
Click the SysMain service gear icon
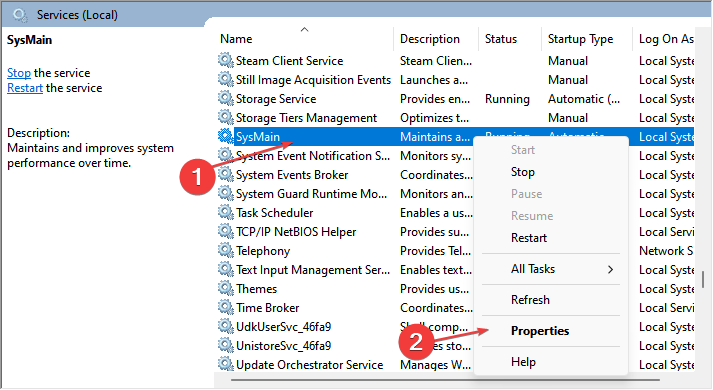226,136
